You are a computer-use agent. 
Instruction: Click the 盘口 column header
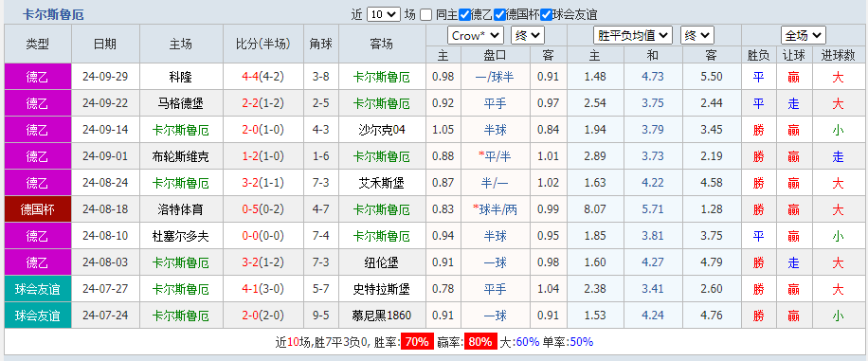495,55
